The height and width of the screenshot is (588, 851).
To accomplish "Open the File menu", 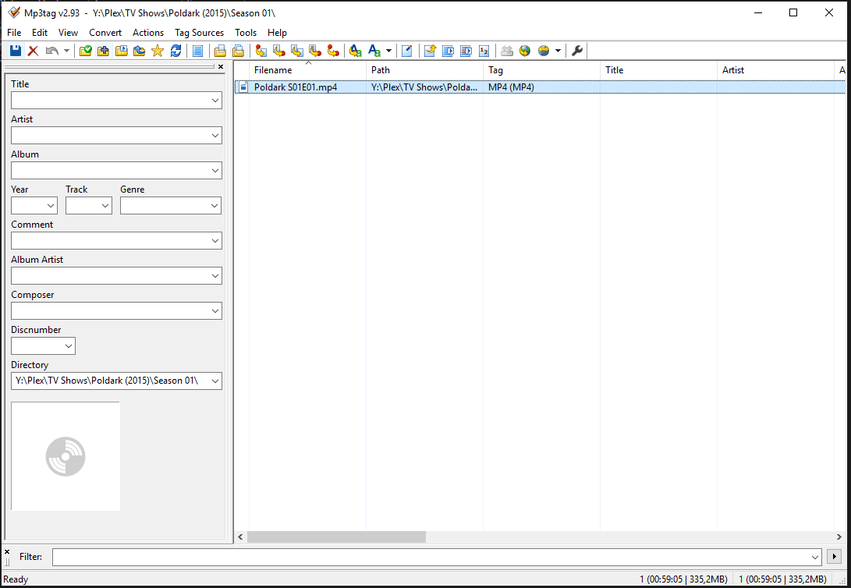I will pos(14,33).
